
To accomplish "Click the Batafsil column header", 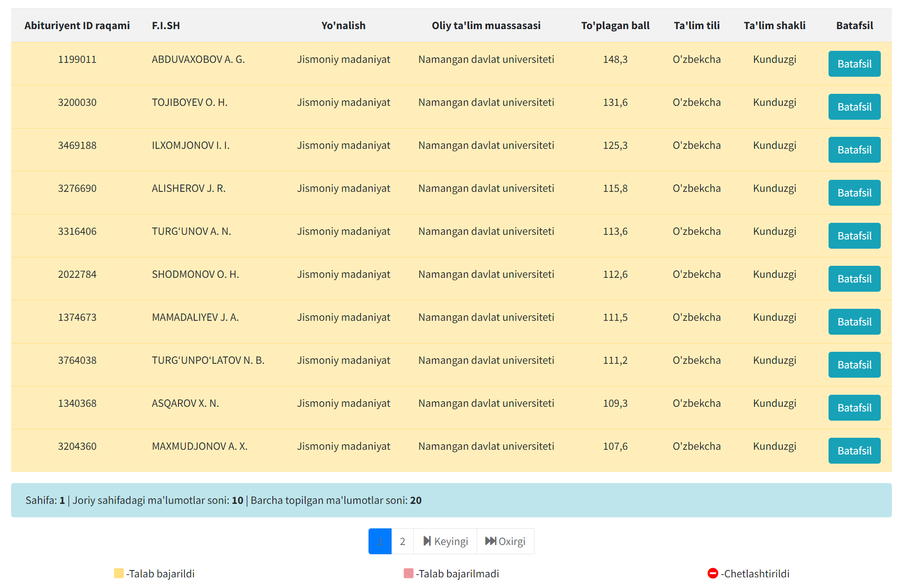I will 854,25.
